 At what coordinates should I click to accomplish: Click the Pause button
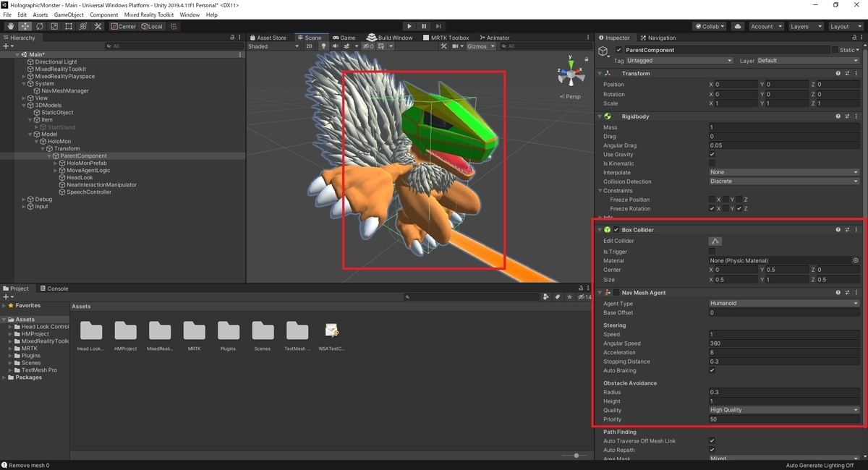[x=424, y=27]
